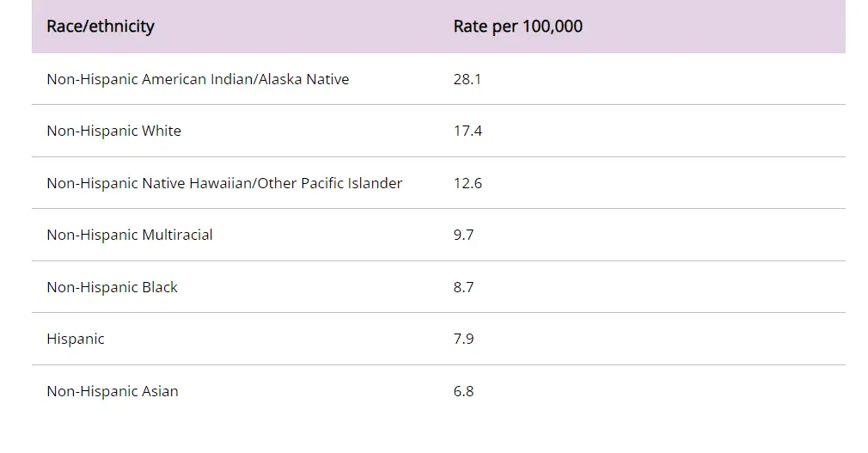Select Non-Hispanic Native Hawaiian/Other Pacific Islander label

pos(224,183)
